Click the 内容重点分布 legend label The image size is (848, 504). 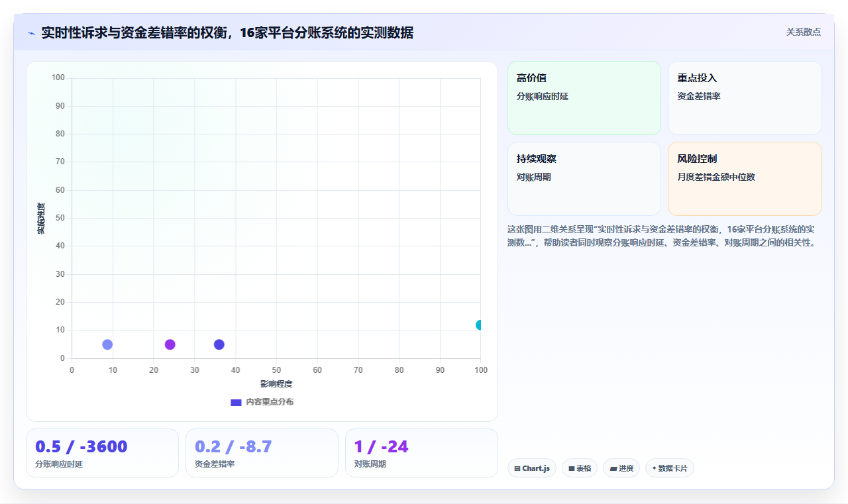click(270, 402)
